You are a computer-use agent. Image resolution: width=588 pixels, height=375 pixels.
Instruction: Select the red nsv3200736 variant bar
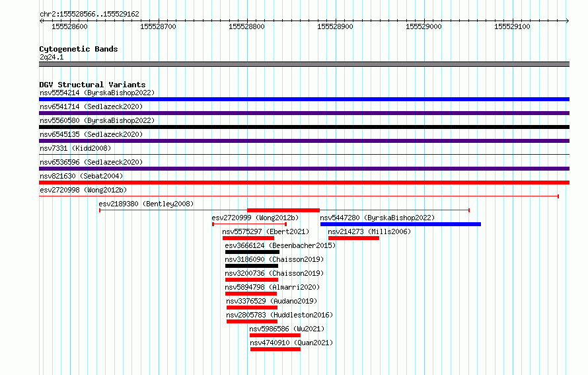pyautogui.click(x=252, y=280)
